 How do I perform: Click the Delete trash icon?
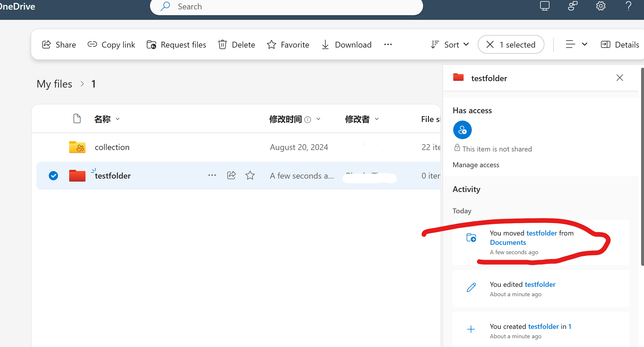(x=222, y=45)
